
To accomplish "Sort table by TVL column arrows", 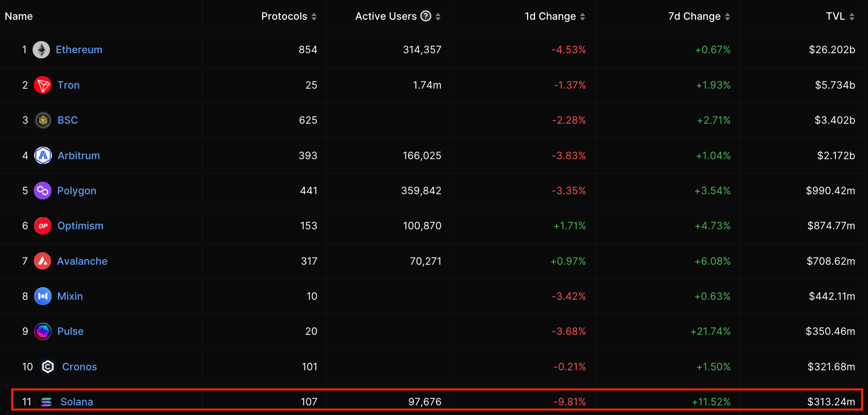I will pos(852,17).
